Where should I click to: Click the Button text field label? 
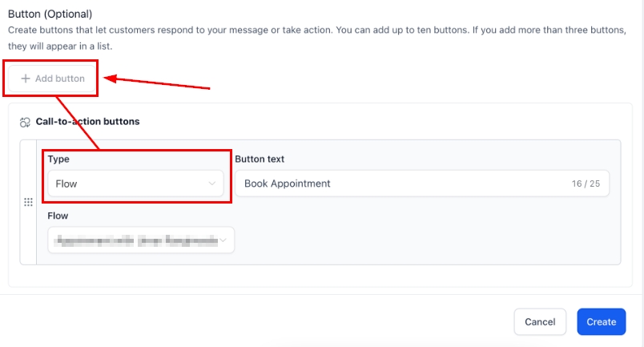(260, 159)
